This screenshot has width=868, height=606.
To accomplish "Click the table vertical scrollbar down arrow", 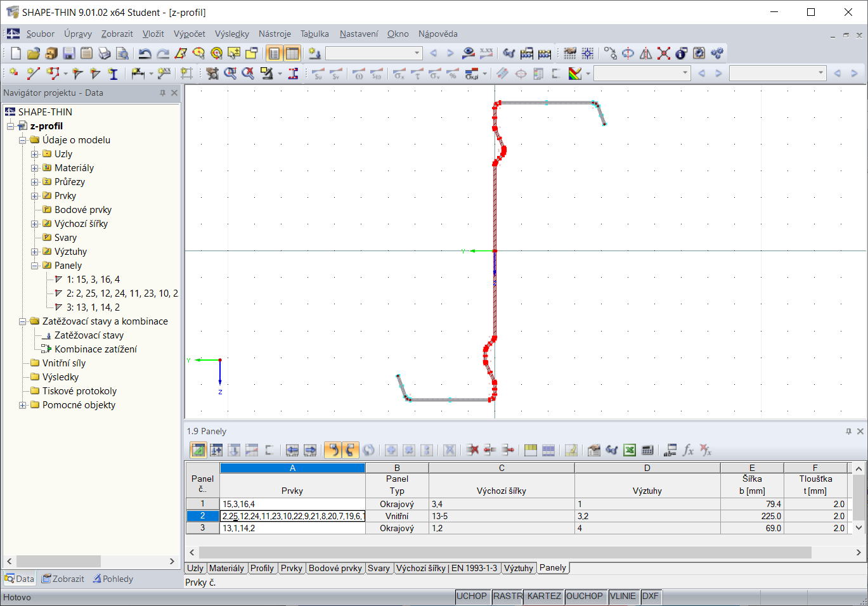I will tap(859, 527).
